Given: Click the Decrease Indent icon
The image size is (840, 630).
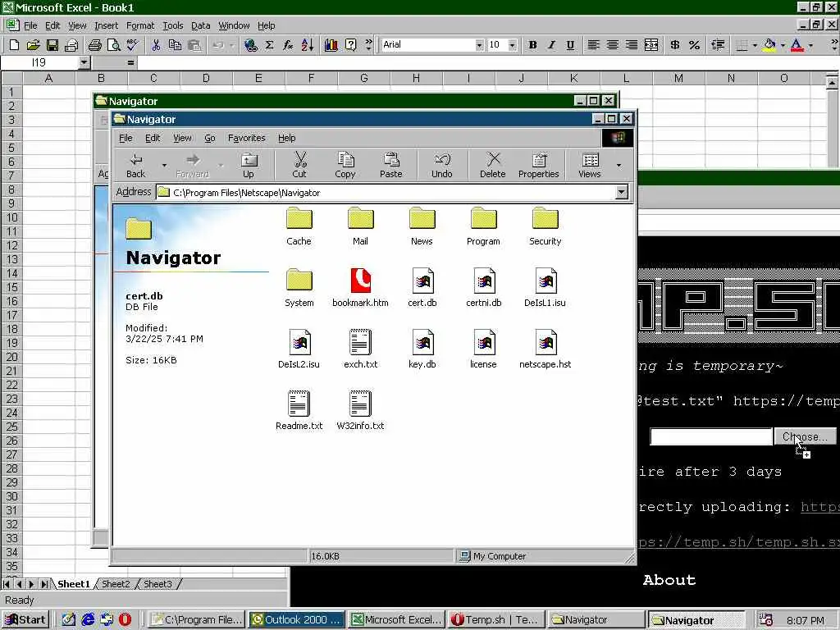Looking at the screenshot, I should point(718,46).
